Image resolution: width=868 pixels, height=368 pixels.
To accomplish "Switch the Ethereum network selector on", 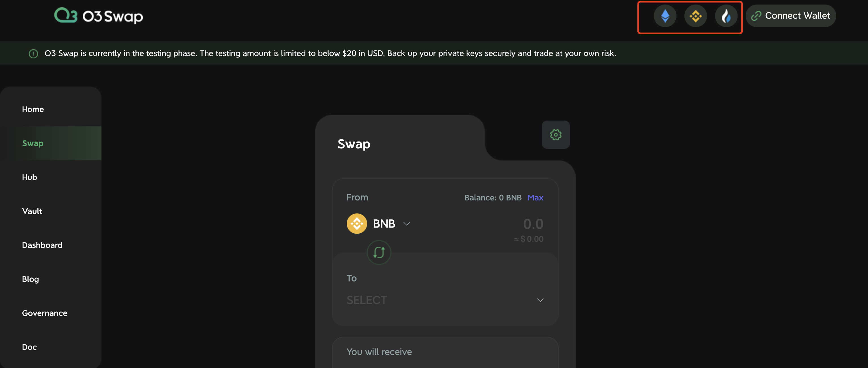I will (x=665, y=16).
